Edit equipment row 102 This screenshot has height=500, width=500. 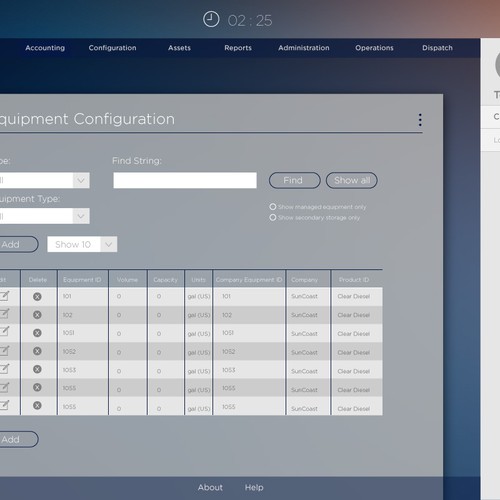pos(5,313)
